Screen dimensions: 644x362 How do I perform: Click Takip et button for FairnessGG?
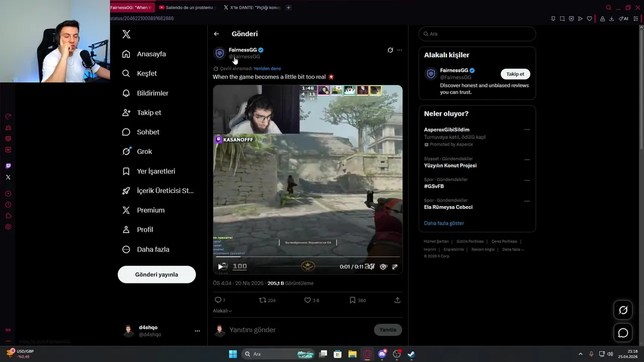(x=515, y=74)
